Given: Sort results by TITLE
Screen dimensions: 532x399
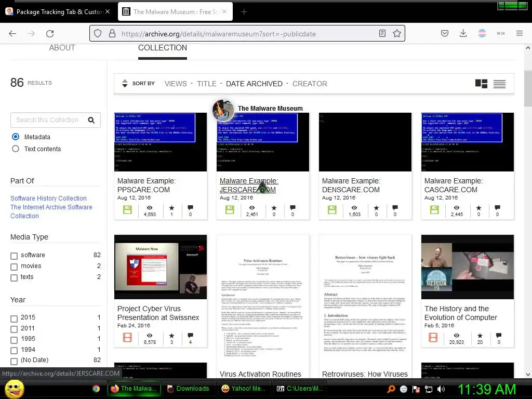Looking at the screenshot, I should tap(207, 84).
